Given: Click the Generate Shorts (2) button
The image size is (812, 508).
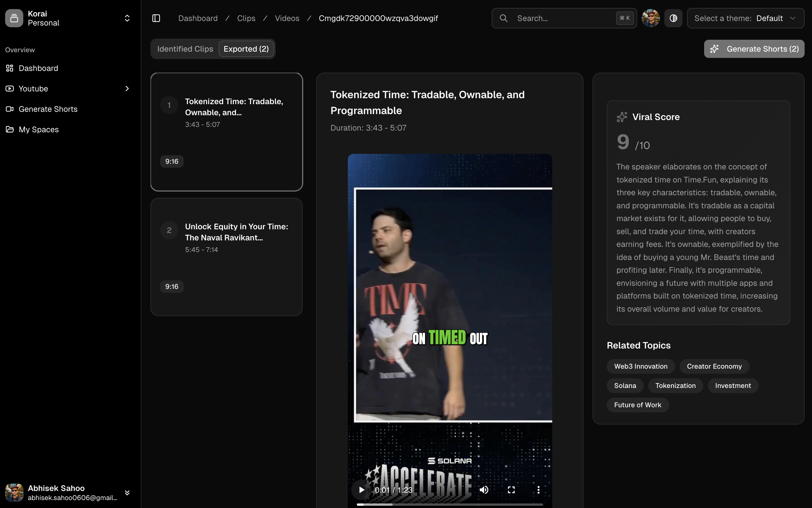Looking at the screenshot, I should pyautogui.click(x=754, y=49).
